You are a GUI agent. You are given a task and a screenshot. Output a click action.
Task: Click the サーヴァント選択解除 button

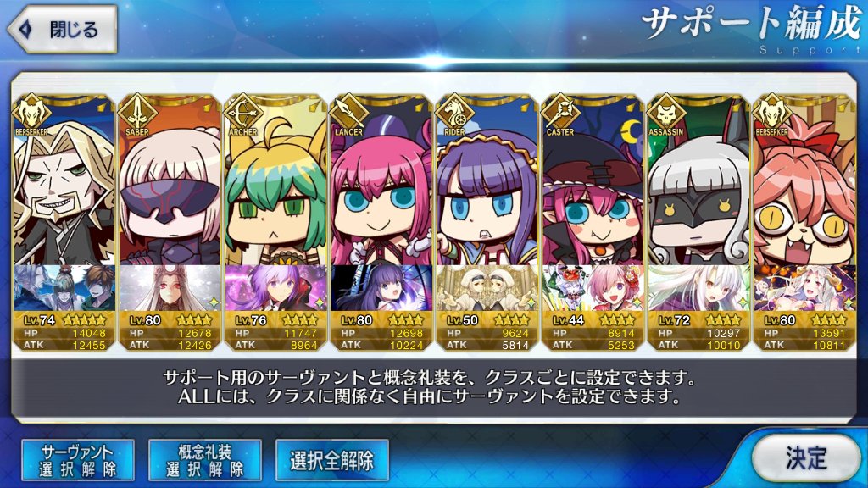click(78, 460)
